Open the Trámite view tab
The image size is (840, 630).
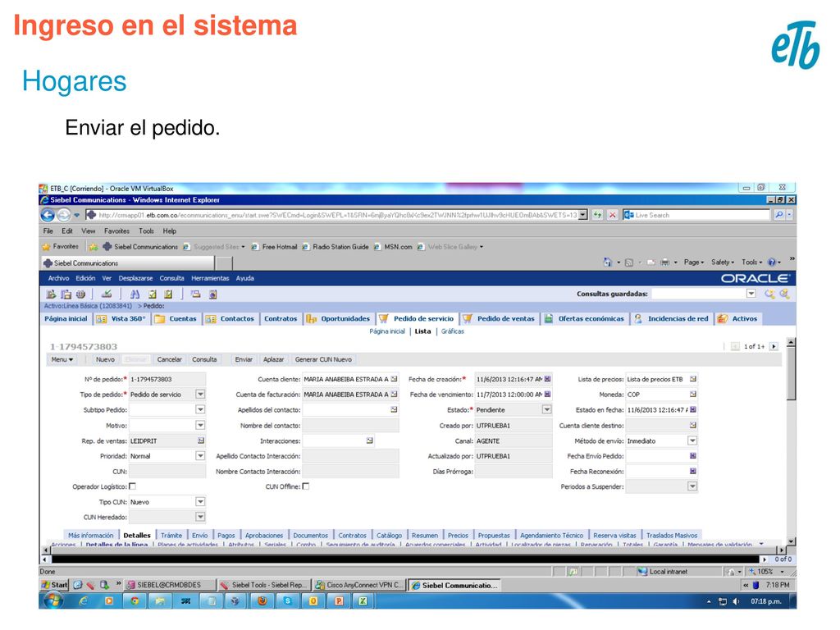click(x=171, y=535)
